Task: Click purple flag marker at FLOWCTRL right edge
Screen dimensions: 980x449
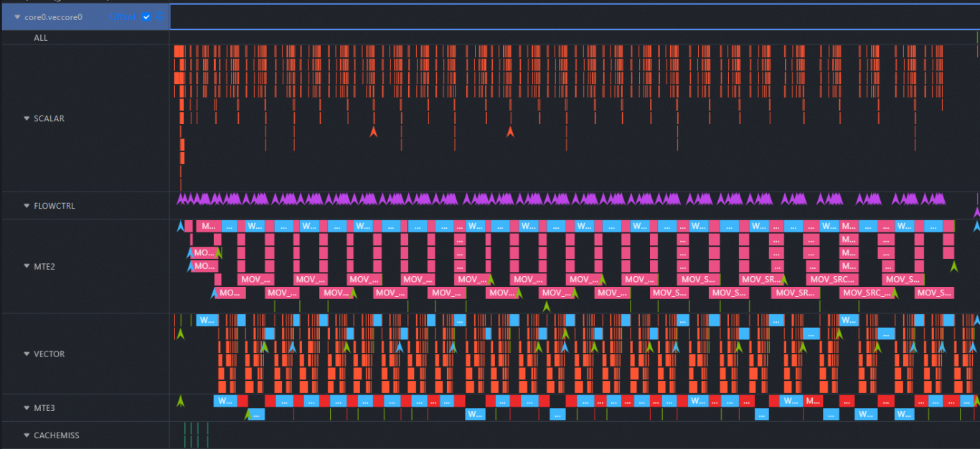Action: (976, 212)
